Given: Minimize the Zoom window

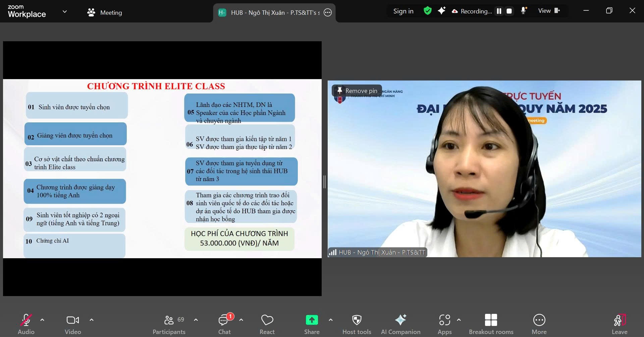Looking at the screenshot, I should (x=586, y=10).
